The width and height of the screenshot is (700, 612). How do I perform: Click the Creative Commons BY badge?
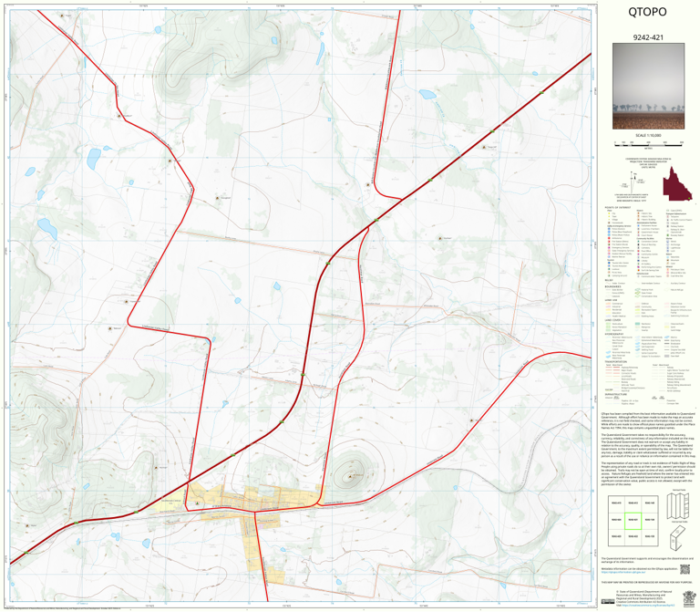click(x=607, y=601)
